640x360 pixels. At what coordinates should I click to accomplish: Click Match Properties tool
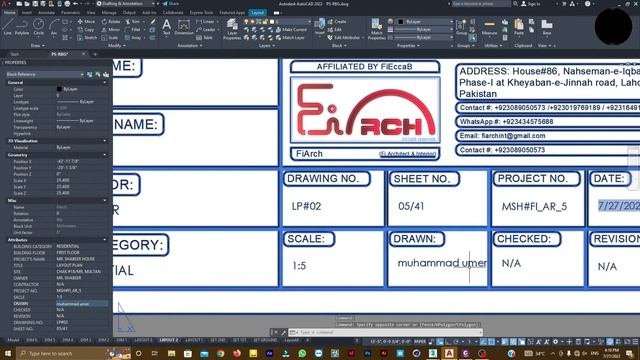click(x=376, y=29)
